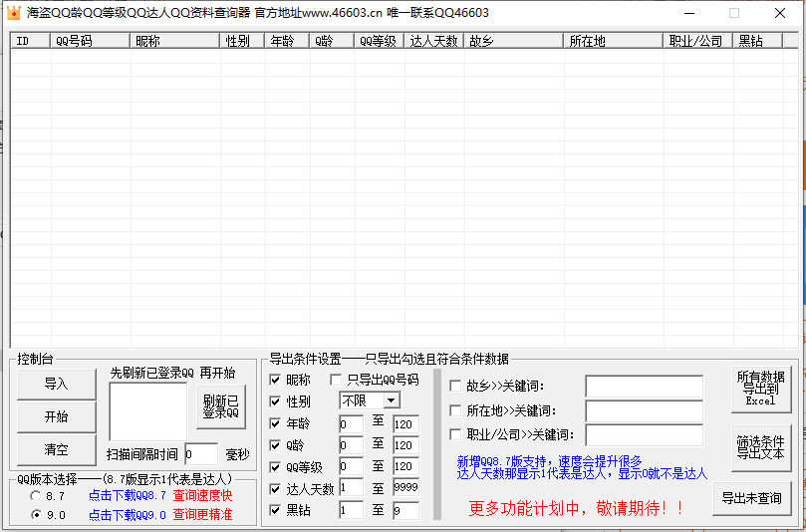Toggle the QQ等级 checkbox
The image size is (806, 532).
[x=275, y=467]
